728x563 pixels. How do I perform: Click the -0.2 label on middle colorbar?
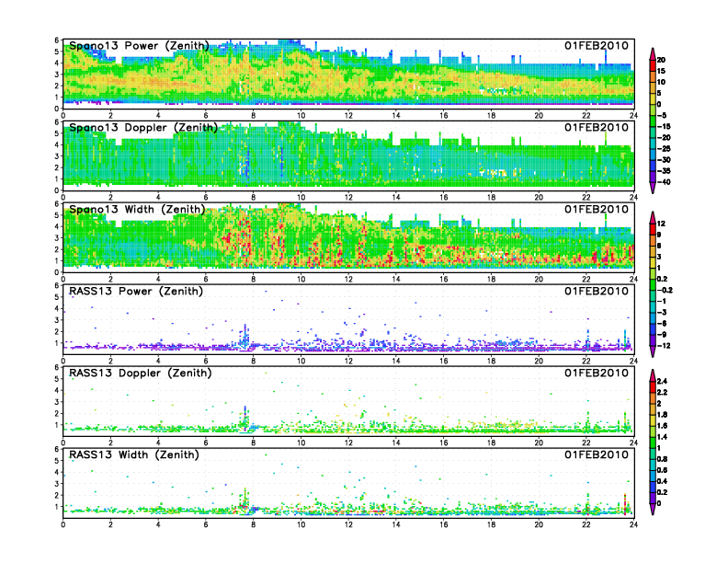click(665, 290)
